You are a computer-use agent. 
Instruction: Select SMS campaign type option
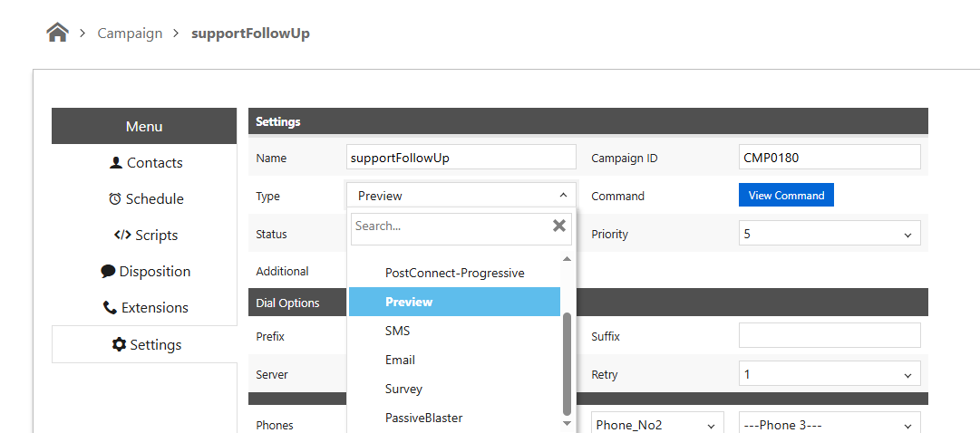(x=397, y=331)
